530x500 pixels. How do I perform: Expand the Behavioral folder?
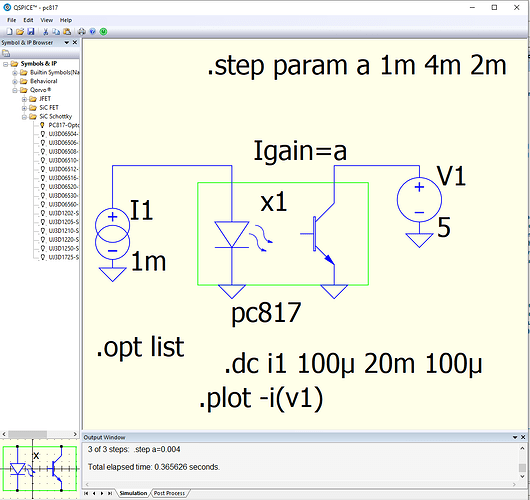(15, 81)
